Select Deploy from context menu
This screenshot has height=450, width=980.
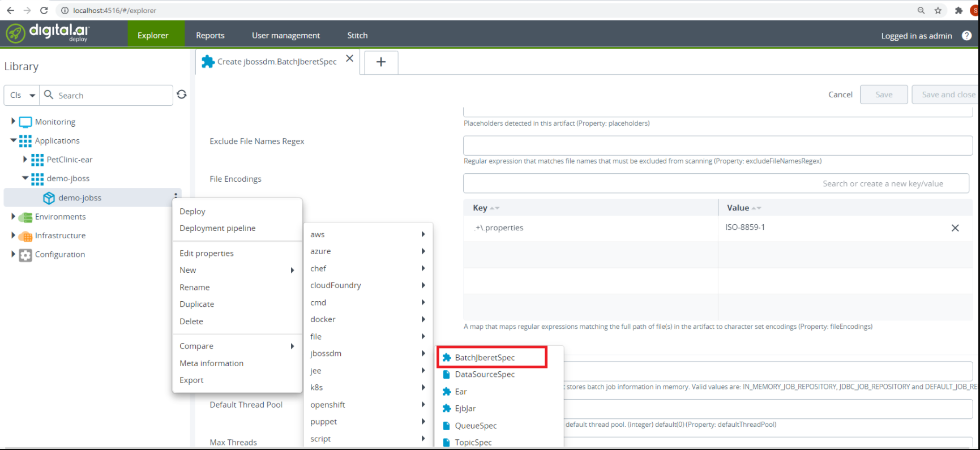pos(237,211)
